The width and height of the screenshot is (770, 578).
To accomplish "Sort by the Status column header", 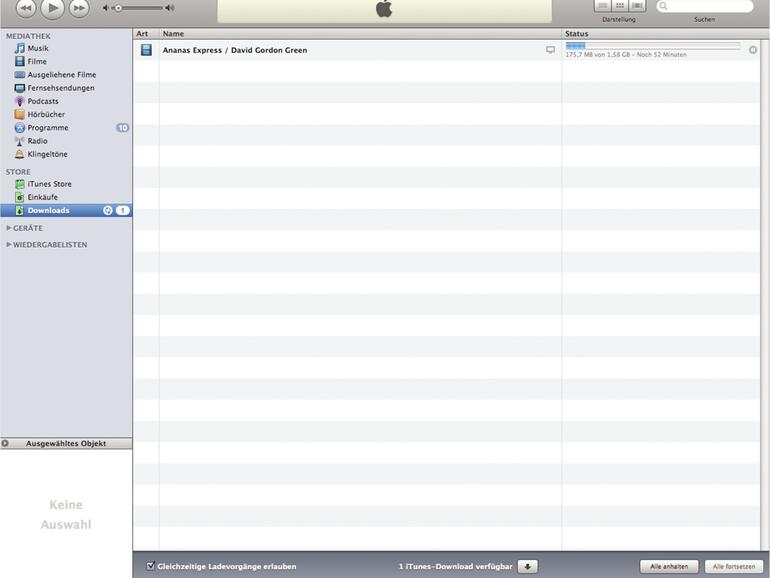I will (661, 34).
